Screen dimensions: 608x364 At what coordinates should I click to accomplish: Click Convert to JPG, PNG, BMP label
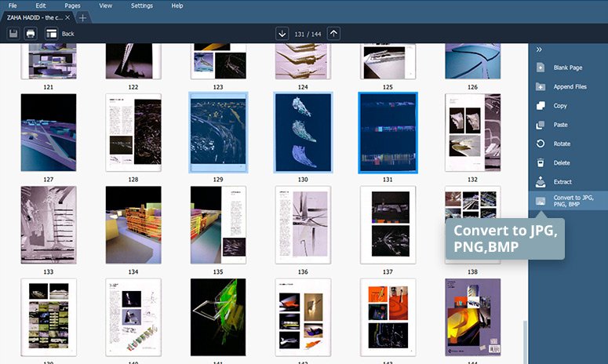[x=573, y=201]
